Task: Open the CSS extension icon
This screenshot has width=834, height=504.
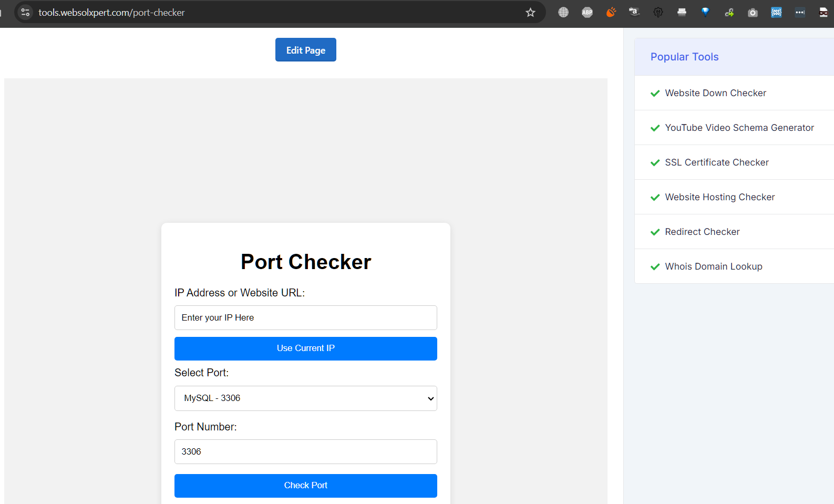Action: (776, 13)
